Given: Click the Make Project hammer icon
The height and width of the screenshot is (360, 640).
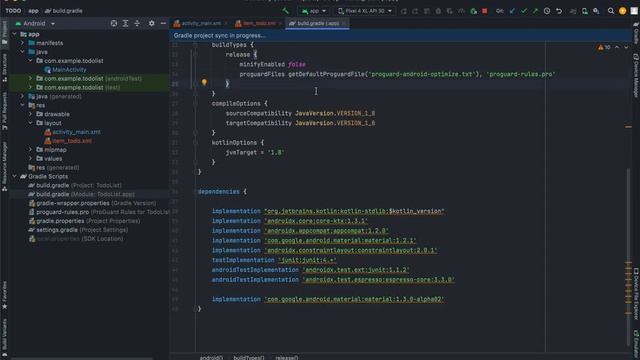Looking at the screenshot, I should pyautogui.click(x=286, y=11).
